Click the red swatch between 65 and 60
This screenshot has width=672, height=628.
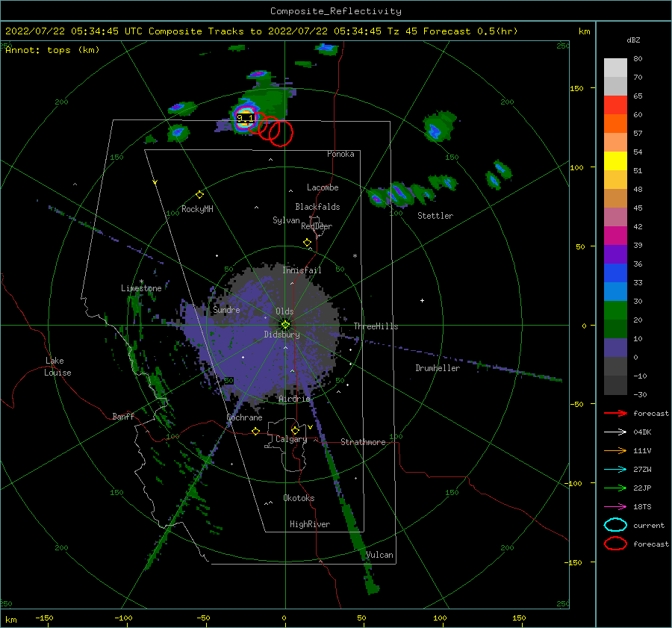coord(615,105)
